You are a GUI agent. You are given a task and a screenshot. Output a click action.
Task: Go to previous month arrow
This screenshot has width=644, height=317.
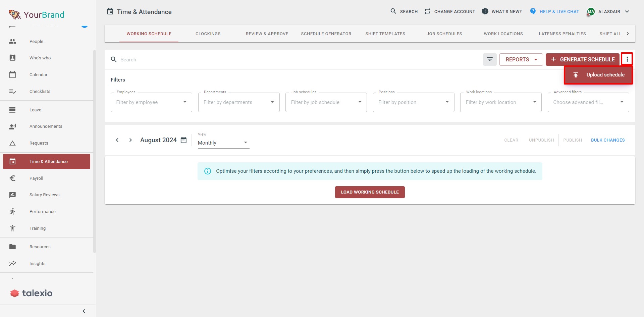pyautogui.click(x=117, y=140)
